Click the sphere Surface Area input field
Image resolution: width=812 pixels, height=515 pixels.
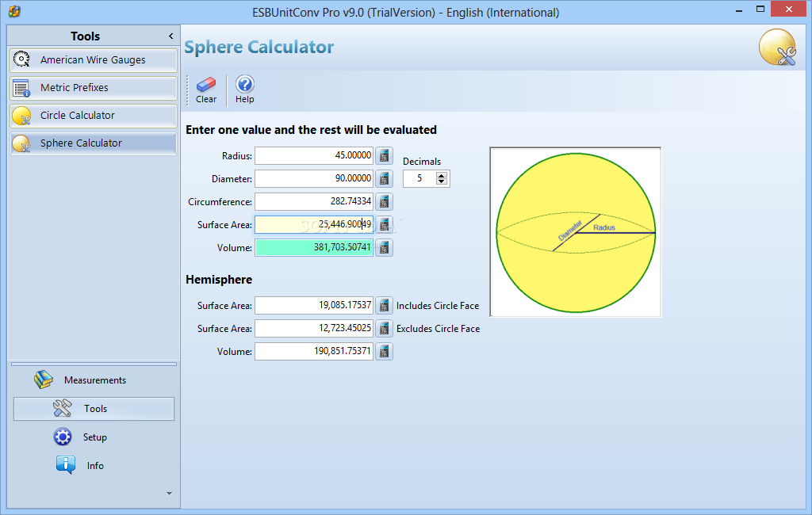pos(314,225)
